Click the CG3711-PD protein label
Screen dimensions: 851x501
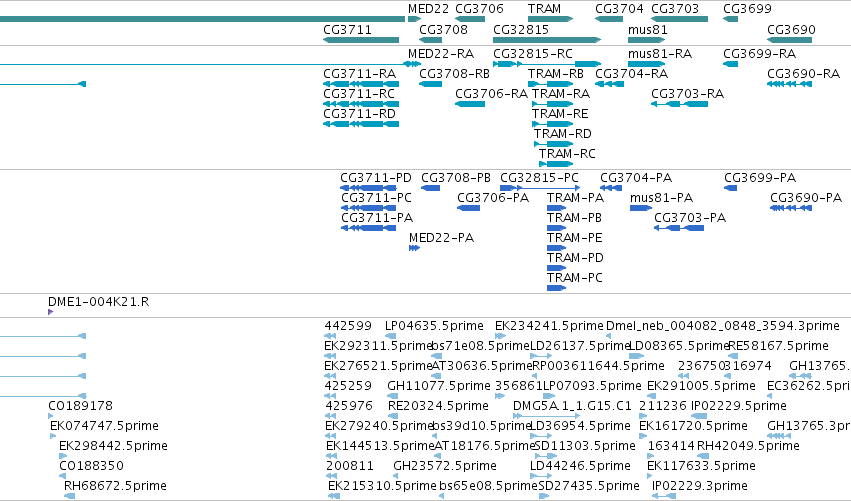(376, 178)
